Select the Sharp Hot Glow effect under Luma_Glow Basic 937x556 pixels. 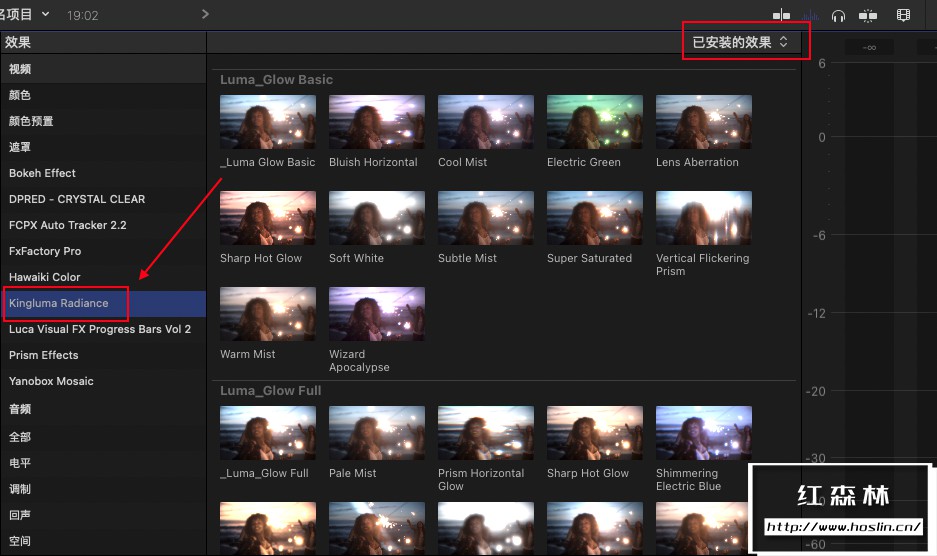[x=268, y=218]
